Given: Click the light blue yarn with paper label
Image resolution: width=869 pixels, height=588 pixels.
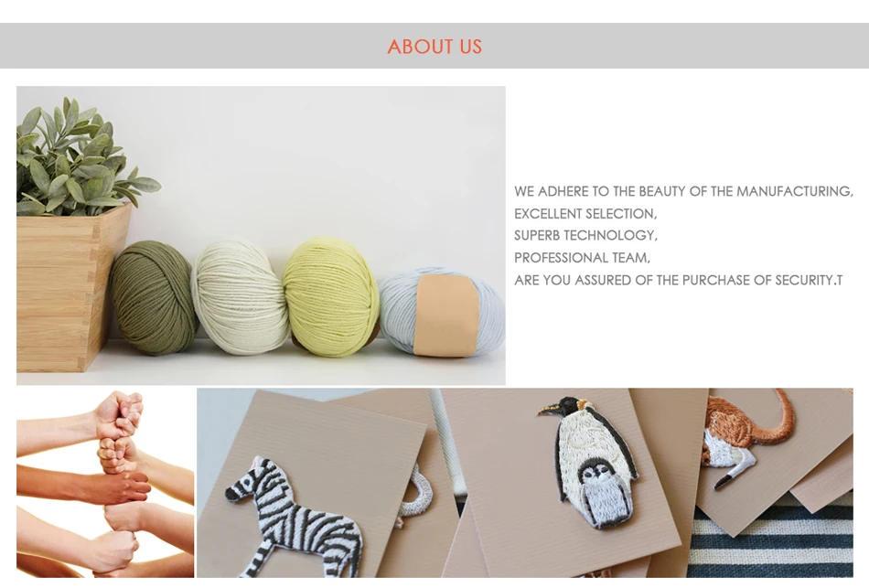Looking at the screenshot, I should pos(442,312).
